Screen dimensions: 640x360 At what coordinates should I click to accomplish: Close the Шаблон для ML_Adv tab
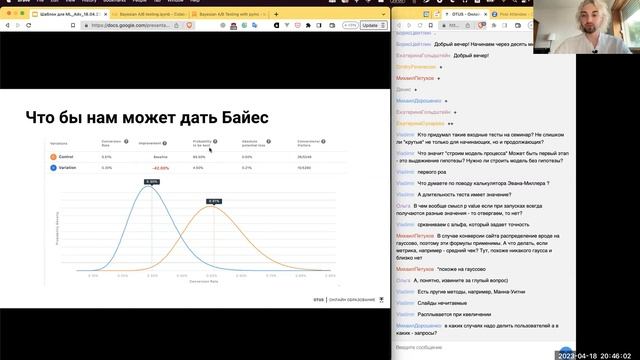106,14
